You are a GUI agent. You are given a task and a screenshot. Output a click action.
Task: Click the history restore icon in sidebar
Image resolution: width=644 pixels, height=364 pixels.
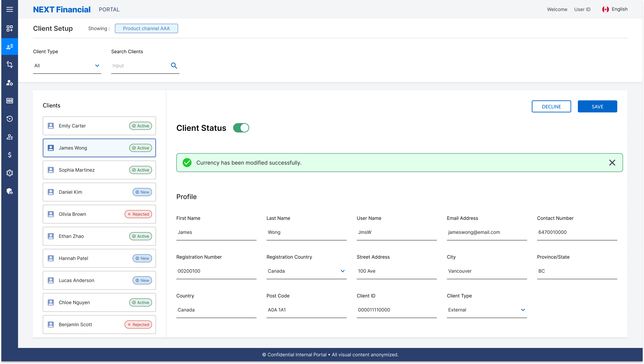pos(10,119)
